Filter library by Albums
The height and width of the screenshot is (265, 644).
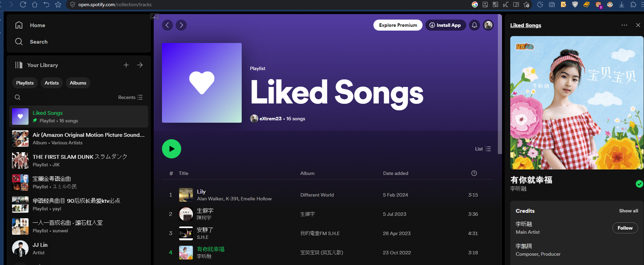pos(78,83)
